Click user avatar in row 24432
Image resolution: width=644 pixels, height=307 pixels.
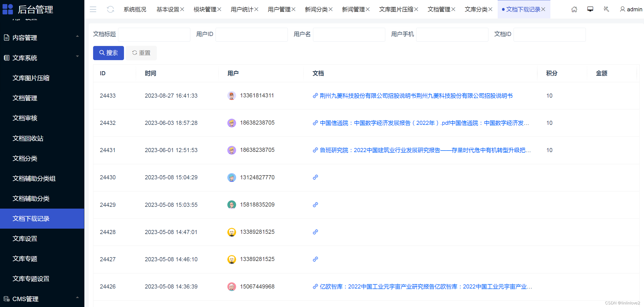(231, 123)
